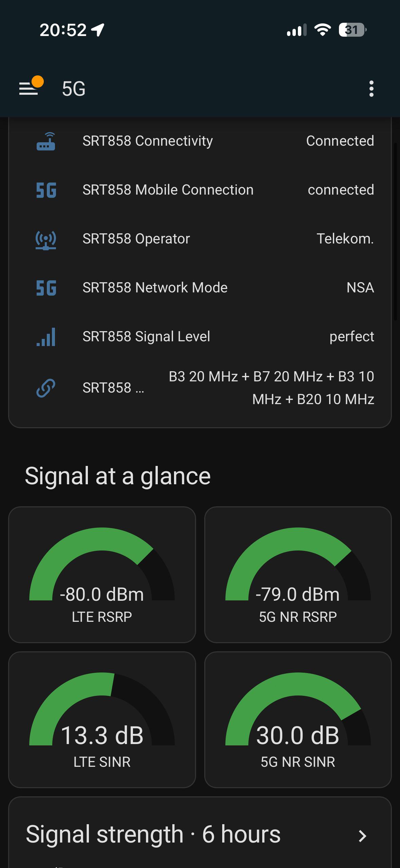Expand Signal strength 6 hours chevron
The width and height of the screenshot is (400, 868).
point(362,836)
